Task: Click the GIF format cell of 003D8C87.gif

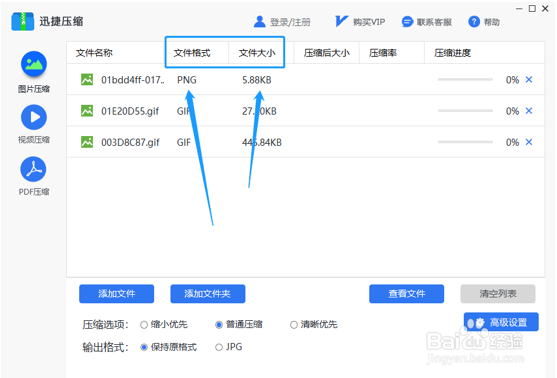Action: click(x=184, y=142)
